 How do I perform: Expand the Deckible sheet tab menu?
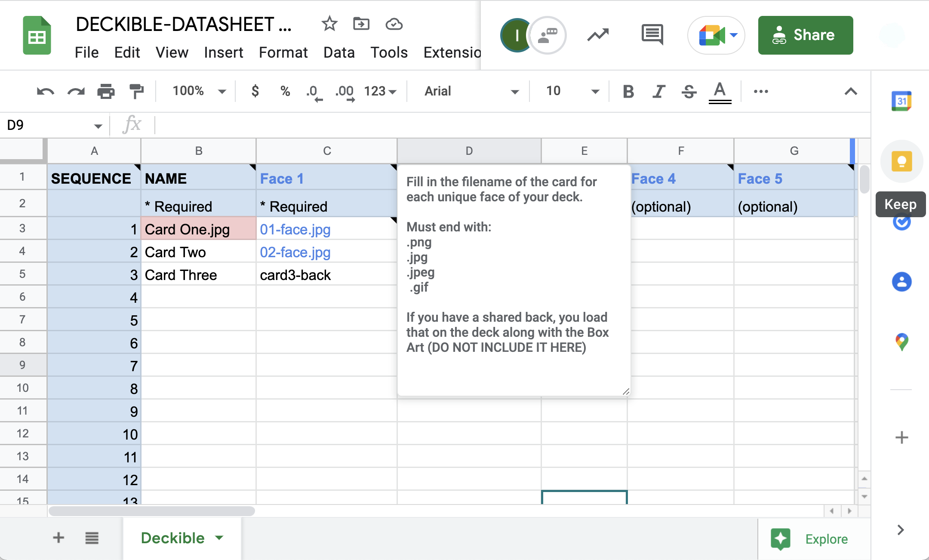point(219,538)
